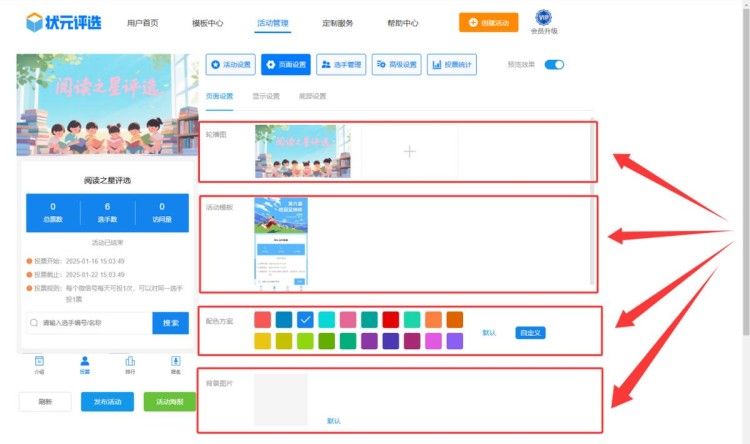Click the orange 创建活动 button
Screen dimensions: 750x444
(489, 22)
